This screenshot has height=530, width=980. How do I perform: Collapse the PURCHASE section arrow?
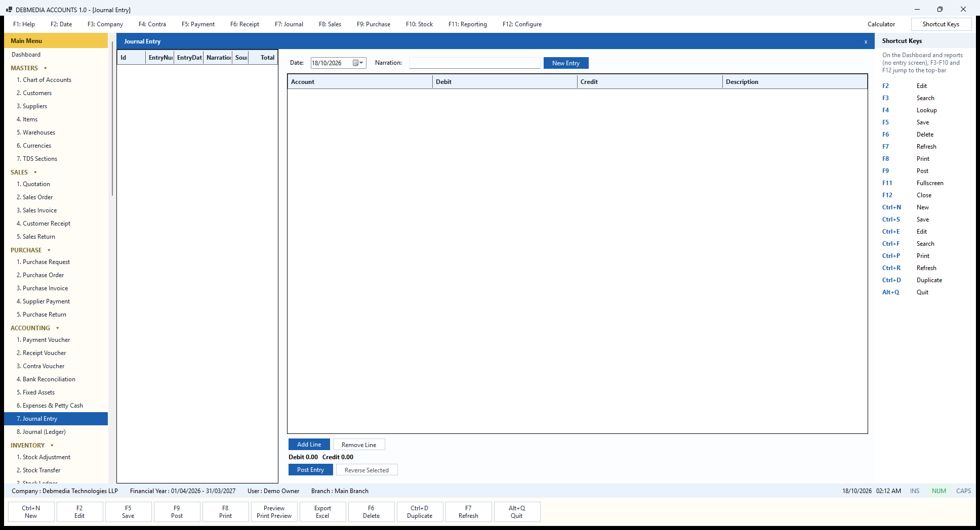coord(49,250)
